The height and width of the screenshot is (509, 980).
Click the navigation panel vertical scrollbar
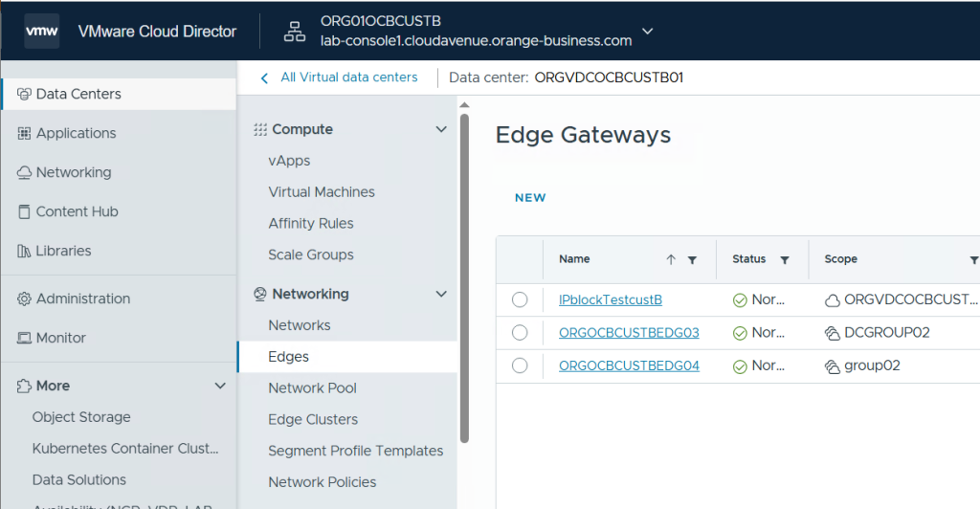pyautogui.click(x=464, y=277)
